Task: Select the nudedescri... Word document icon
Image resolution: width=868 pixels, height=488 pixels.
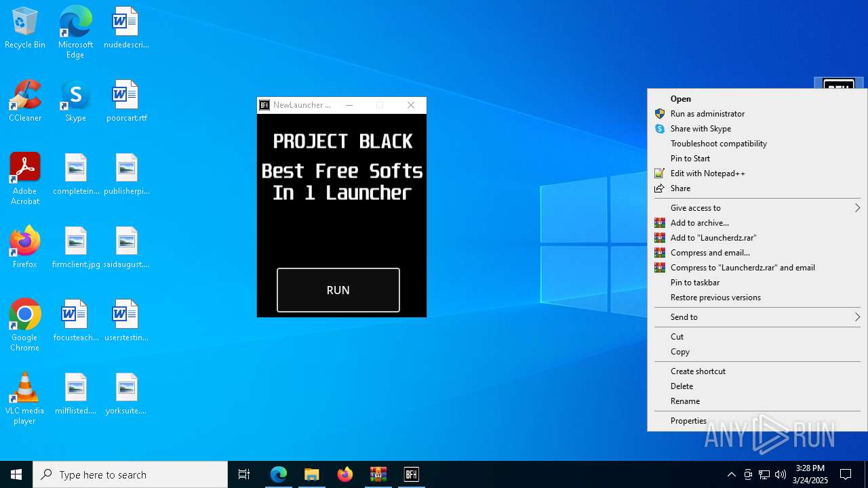Action: point(126,28)
